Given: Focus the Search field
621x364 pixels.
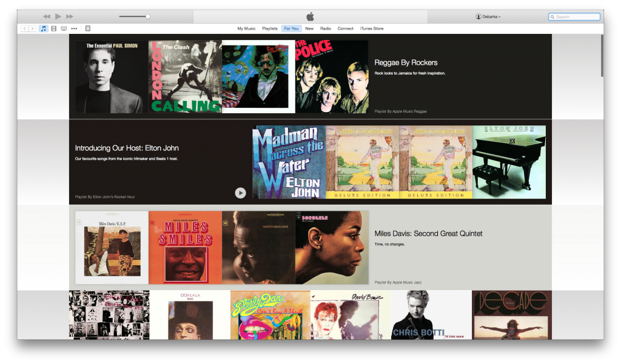Looking at the screenshot, I should (574, 17).
